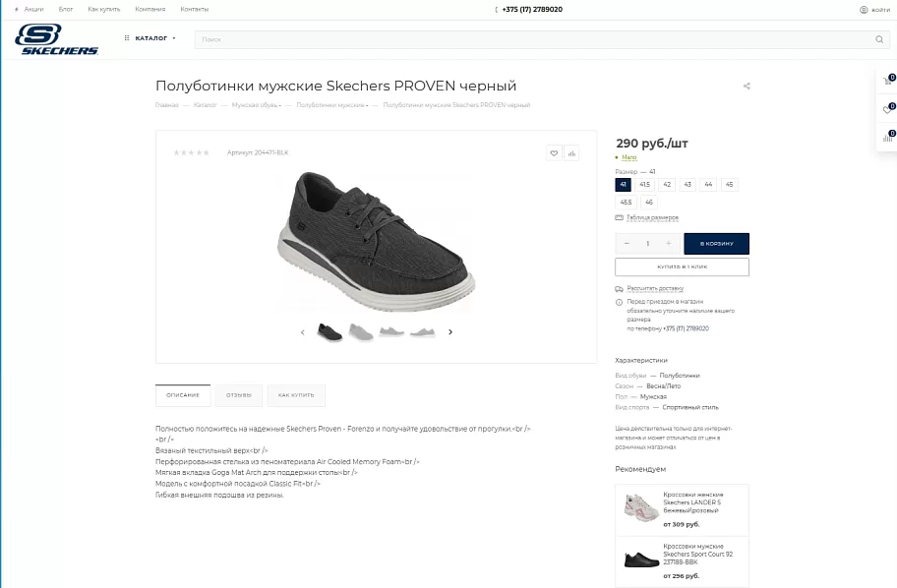The height and width of the screenshot is (588, 897).
Task: Show previous thumbnail arrow in gallery
Action: [303, 331]
